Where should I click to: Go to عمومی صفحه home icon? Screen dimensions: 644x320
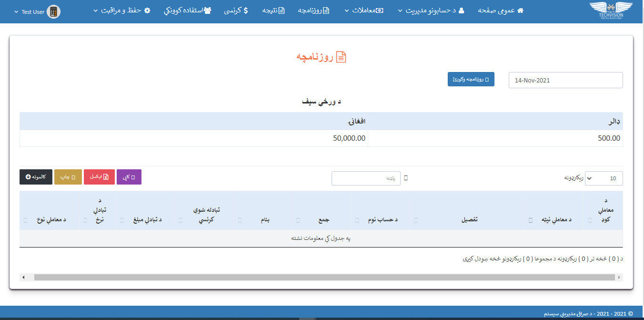pos(520,10)
